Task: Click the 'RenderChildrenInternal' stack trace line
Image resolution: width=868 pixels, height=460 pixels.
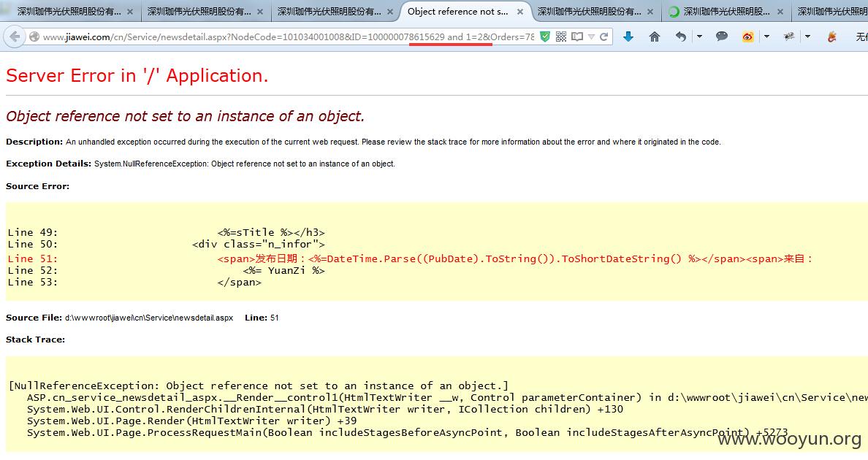Action: tap(325, 409)
